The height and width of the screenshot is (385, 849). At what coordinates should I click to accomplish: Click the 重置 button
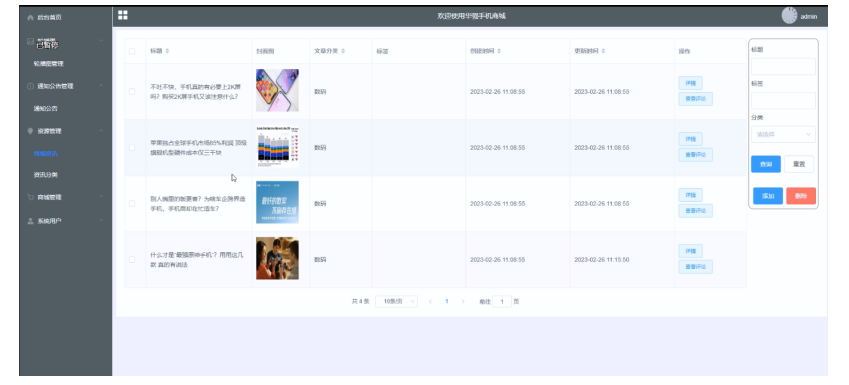799,164
